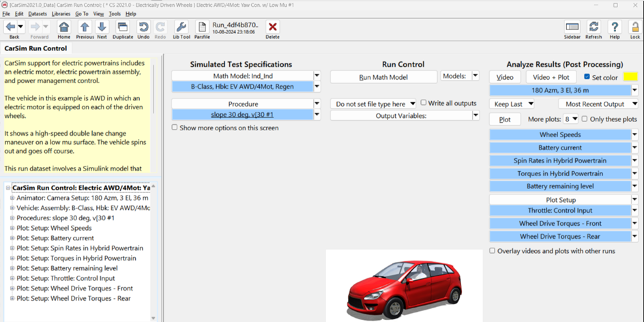This screenshot has width=644, height=322.
Task: Click the Video + Plot button
Action: point(551,77)
